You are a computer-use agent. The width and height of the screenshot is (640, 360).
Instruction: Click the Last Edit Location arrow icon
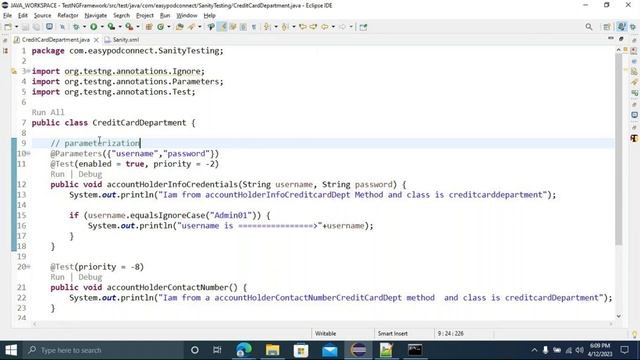click(x=303, y=27)
